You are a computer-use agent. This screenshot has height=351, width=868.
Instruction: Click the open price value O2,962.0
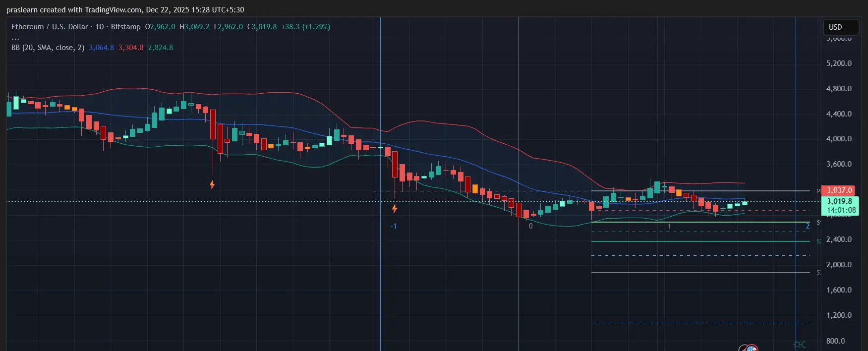coord(160,27)
